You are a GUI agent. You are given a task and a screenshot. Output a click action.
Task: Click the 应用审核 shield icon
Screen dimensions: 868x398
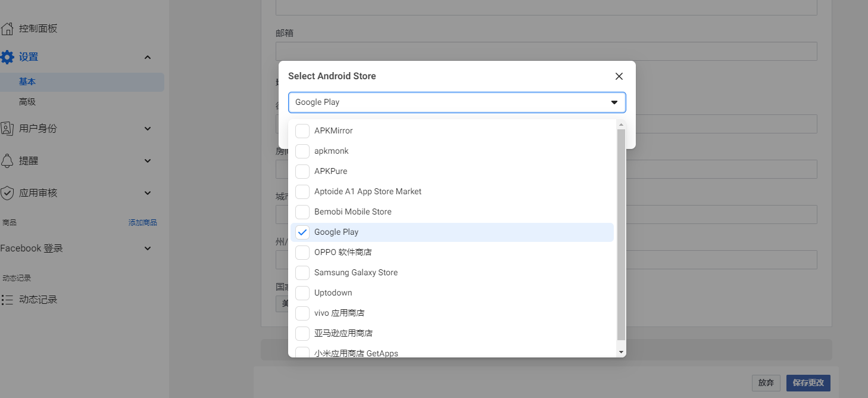7,193
